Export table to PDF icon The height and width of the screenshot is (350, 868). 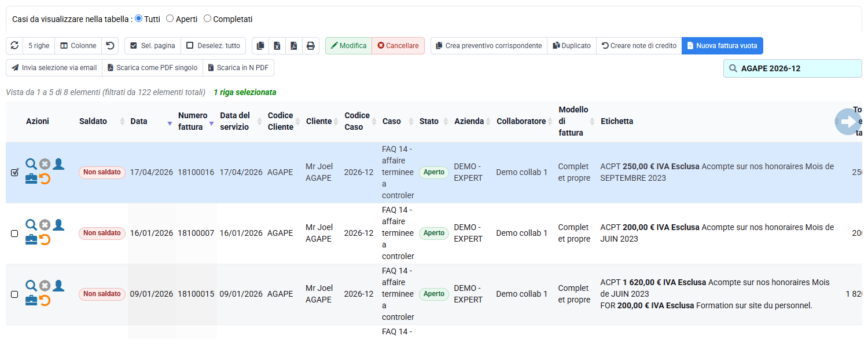point(294,46)
